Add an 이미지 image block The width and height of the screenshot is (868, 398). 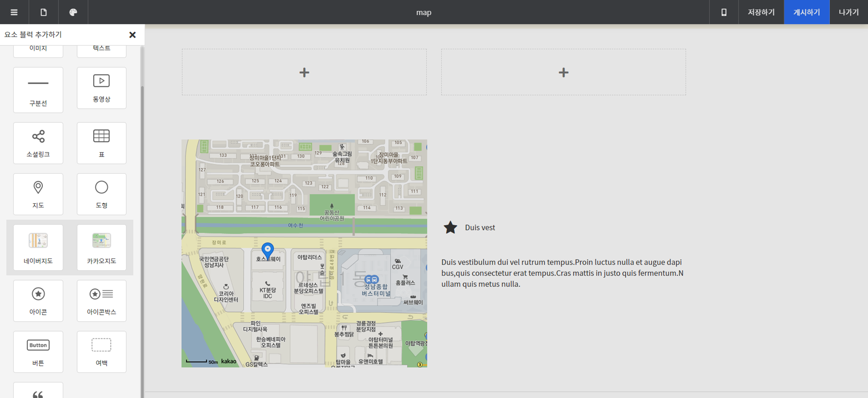point(38,50)
